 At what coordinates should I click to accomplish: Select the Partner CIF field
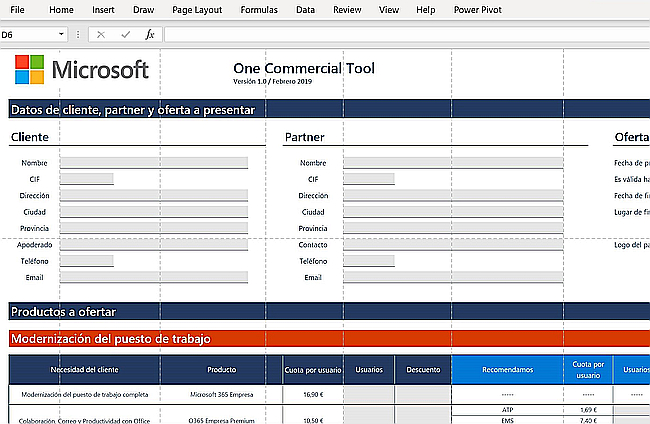(369, 179)
